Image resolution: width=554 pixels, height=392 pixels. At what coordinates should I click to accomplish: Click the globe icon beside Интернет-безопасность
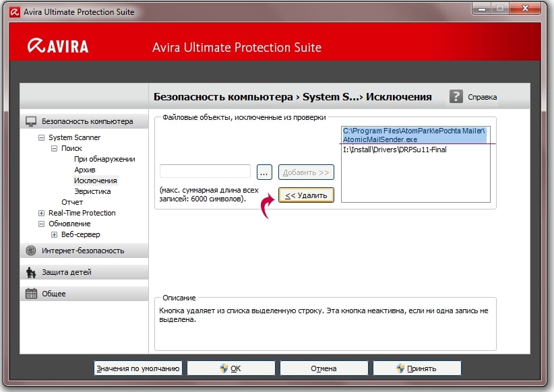click(x=31, y=251)
